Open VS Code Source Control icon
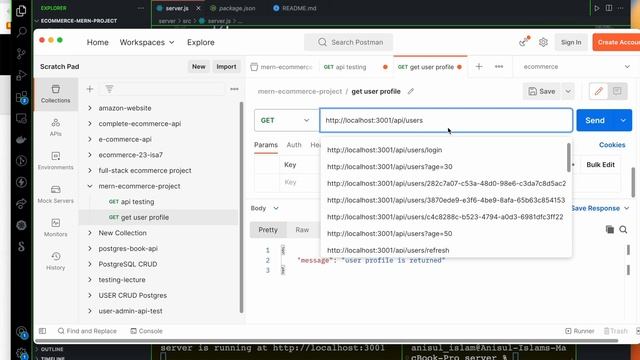Viewport: 640px width, 360px height. [21, 53]
